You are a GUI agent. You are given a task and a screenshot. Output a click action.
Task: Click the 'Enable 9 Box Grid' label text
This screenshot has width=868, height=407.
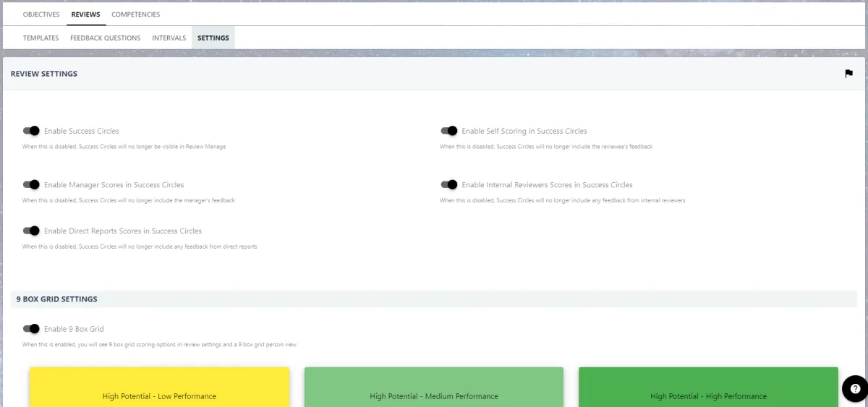[74, 329]
